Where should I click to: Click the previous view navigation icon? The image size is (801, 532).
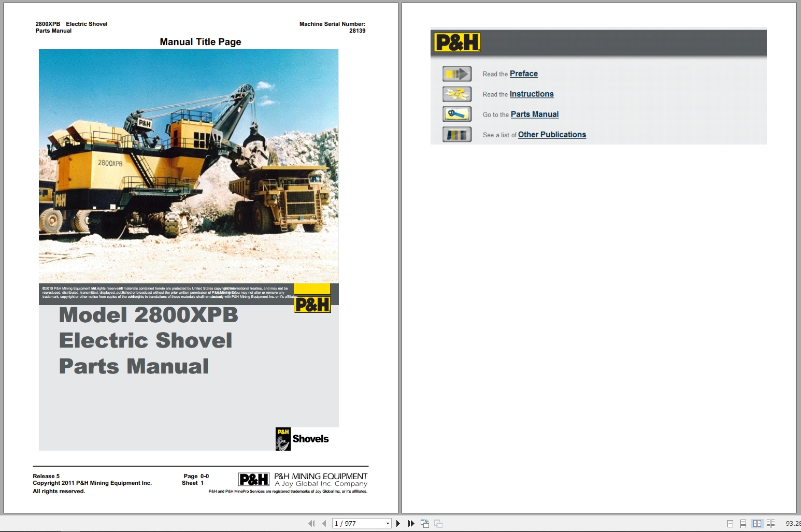[425, 523]
